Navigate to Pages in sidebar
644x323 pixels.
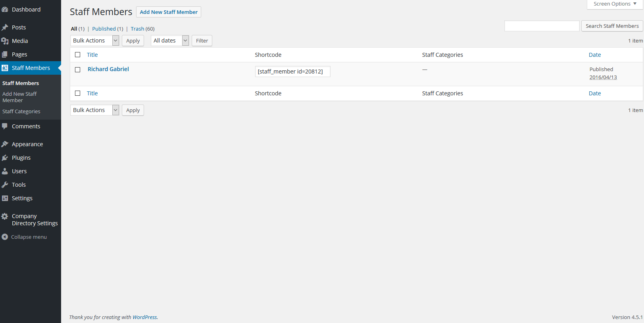pyautogui.click(x=19, y=54)
